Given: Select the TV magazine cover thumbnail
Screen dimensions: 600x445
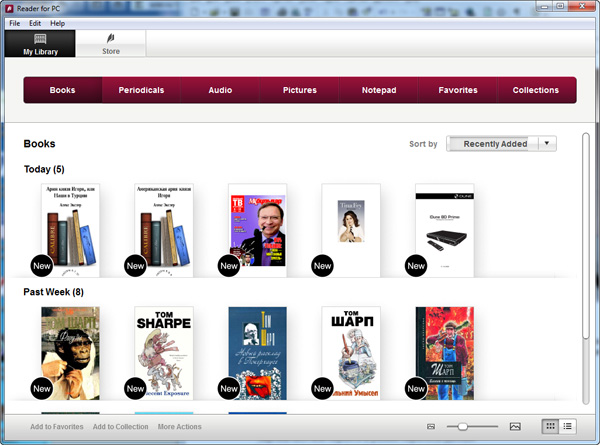Looking at the screenshot, I should point(257,228).
